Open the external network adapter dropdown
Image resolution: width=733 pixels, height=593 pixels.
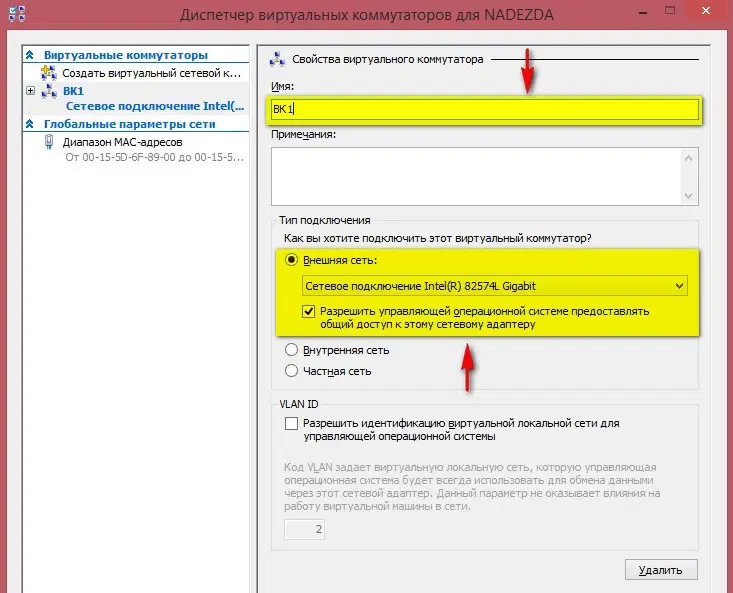click(679, 286)
